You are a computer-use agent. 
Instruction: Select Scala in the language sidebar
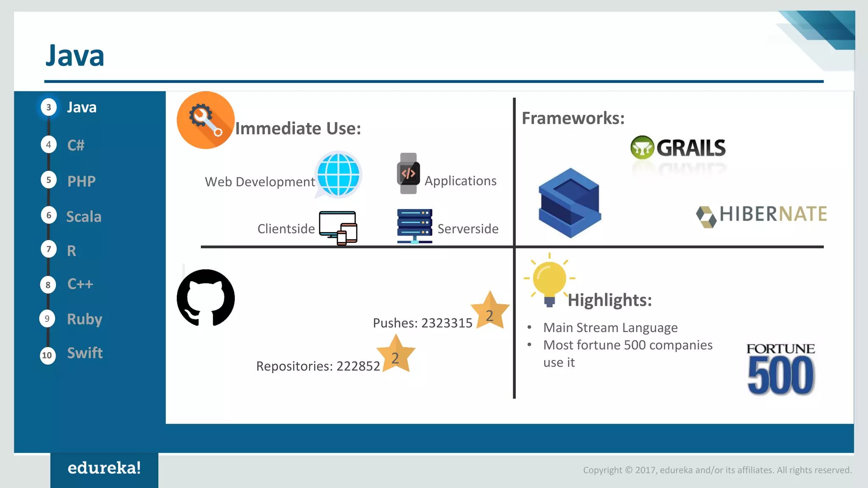point(84,216)
